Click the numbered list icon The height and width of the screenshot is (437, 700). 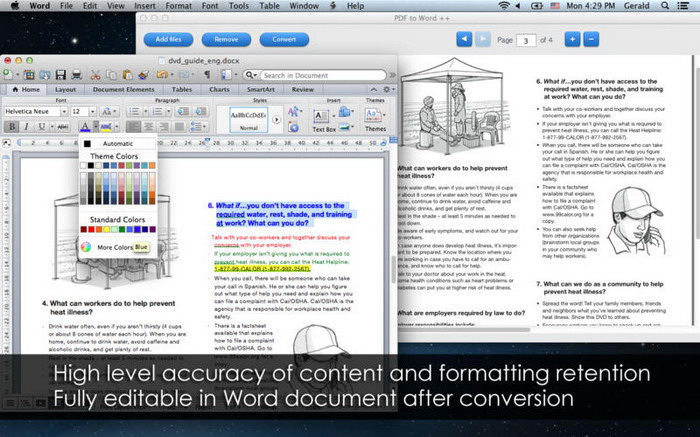click(x=157, y=111)
